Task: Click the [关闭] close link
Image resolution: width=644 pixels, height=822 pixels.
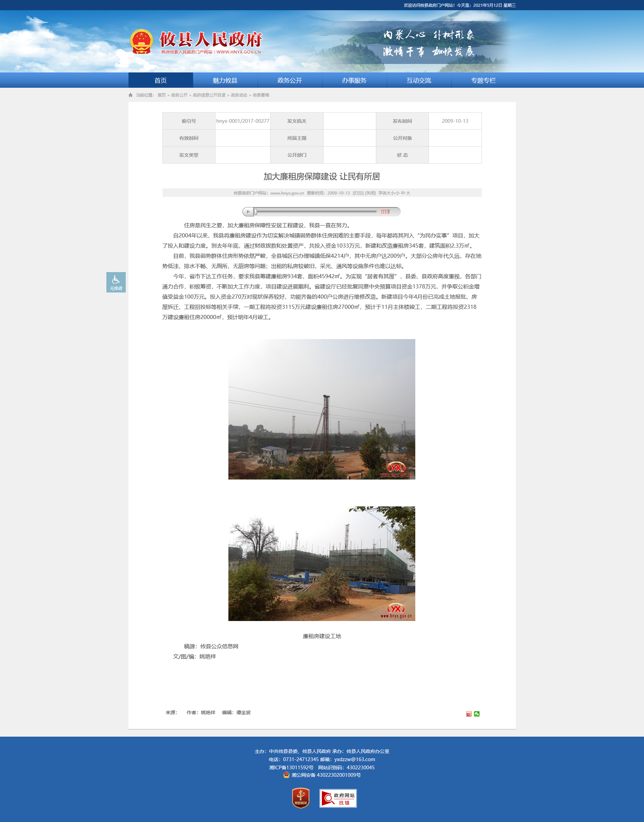Action: [x=370, y=193]
